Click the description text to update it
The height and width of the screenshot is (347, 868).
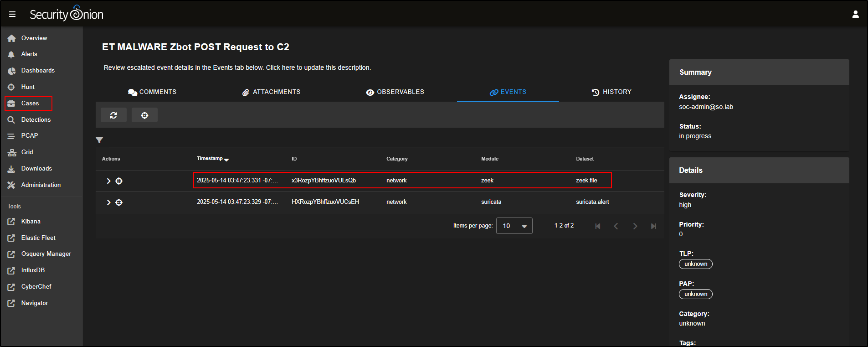[237, 67]
